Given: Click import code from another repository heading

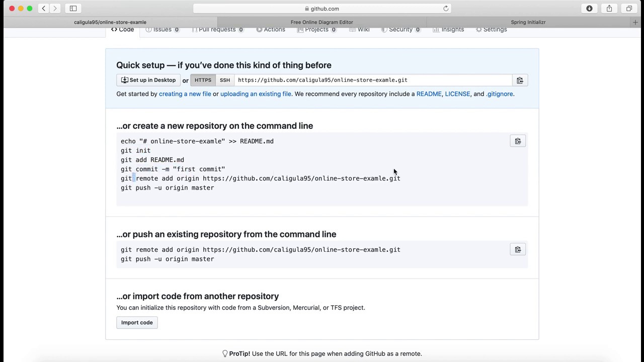Looking at the screenshot, I should (198, 297).
